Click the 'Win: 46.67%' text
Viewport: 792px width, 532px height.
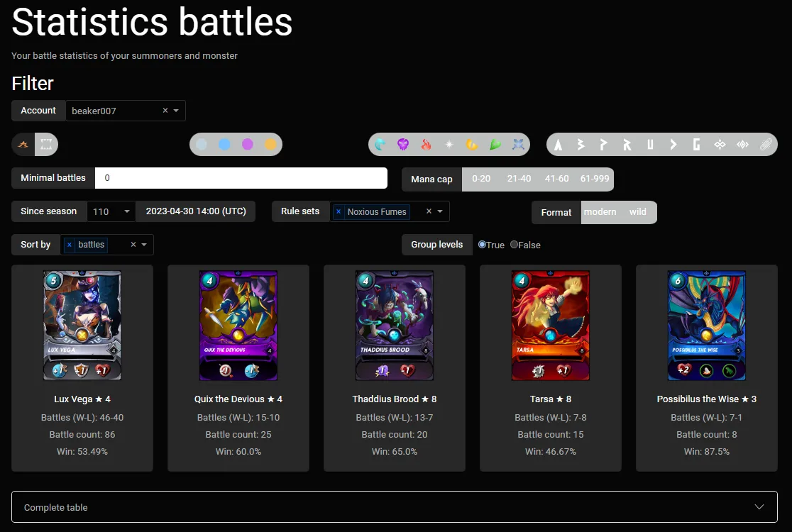click(551, 452)
